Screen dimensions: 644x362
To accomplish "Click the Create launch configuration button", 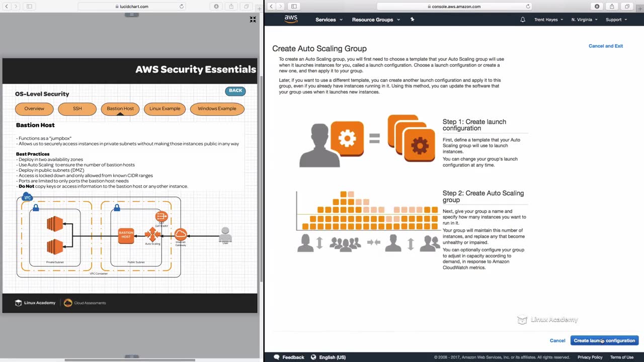I will click(604, 340).
